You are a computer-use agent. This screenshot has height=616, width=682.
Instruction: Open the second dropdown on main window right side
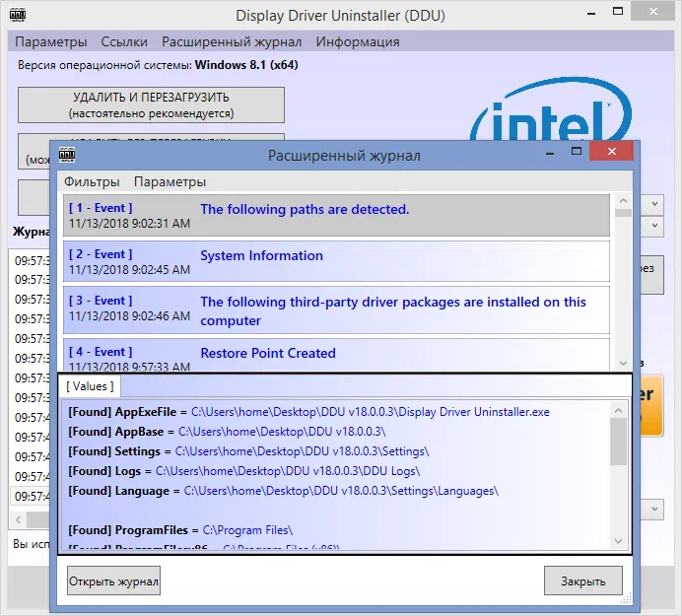coord(654,226)
